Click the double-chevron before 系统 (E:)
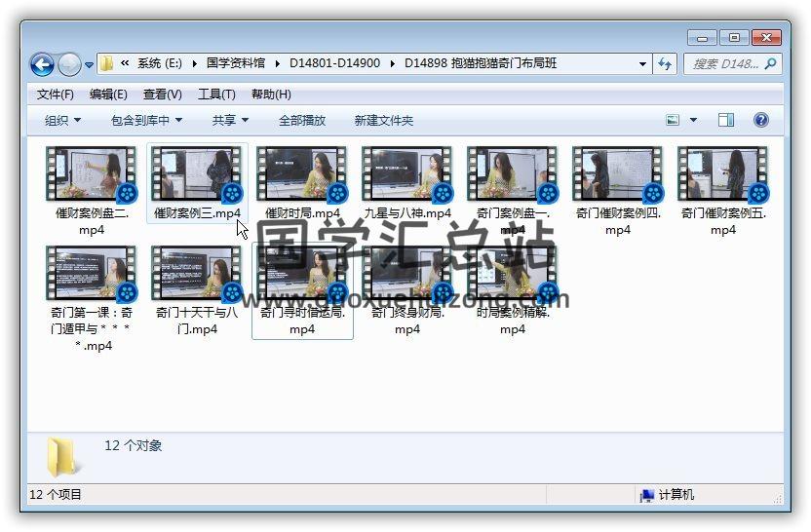 coord(125,63)
